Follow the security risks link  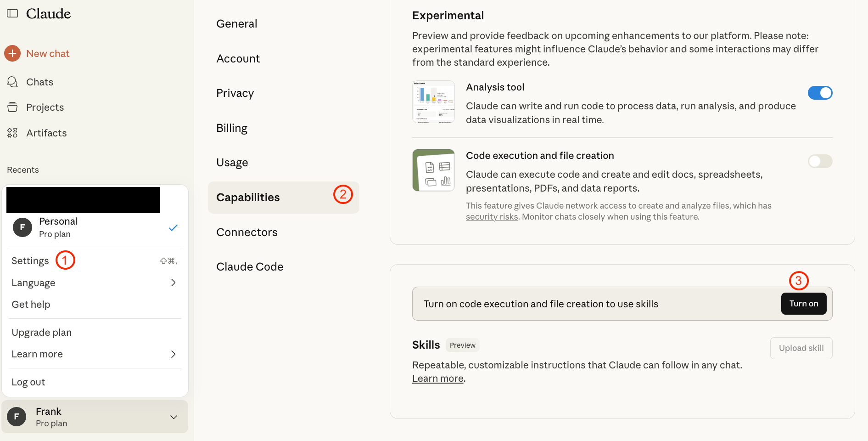[x=492, y=217]
